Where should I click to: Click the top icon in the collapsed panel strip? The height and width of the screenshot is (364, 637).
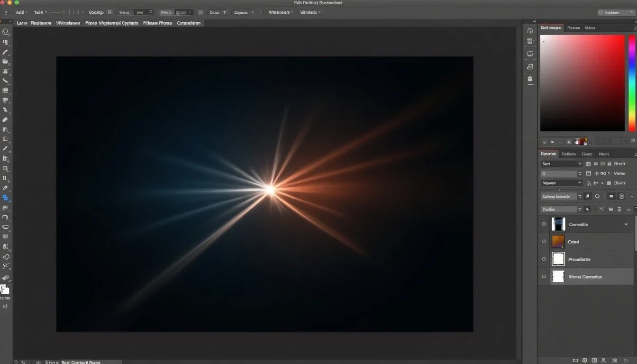(x=530, y=31)
